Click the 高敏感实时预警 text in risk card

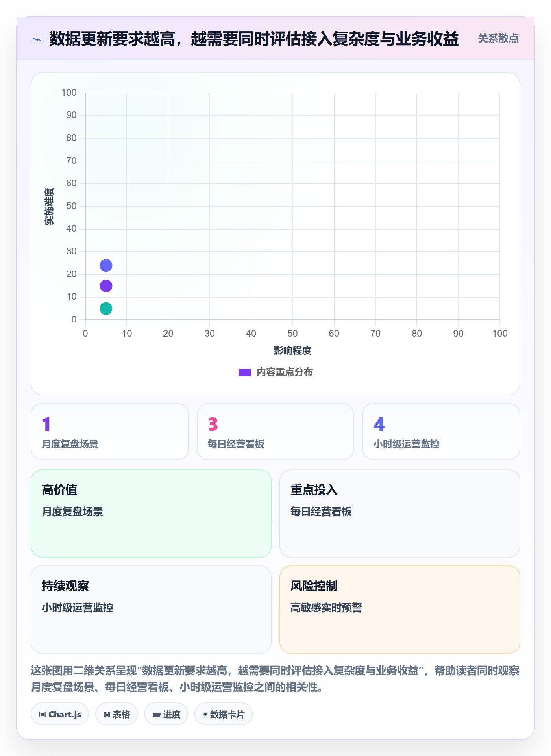point(326,608)
